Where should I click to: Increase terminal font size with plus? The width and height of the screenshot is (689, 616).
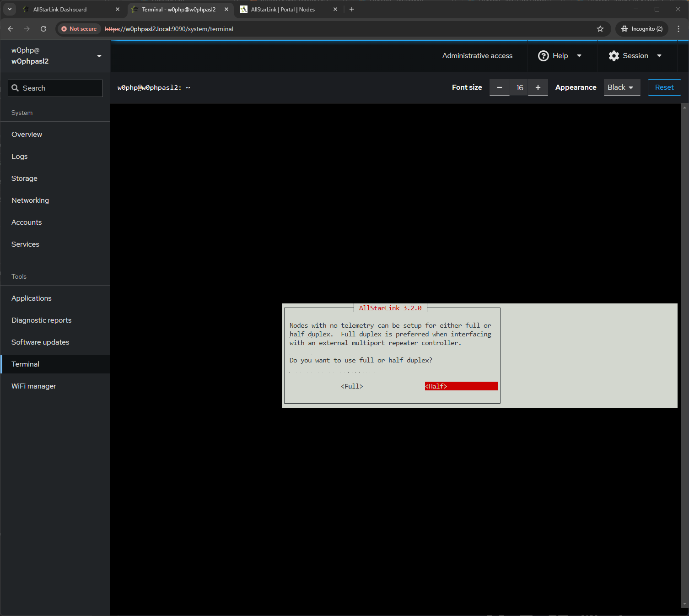[x=538, y=87]
